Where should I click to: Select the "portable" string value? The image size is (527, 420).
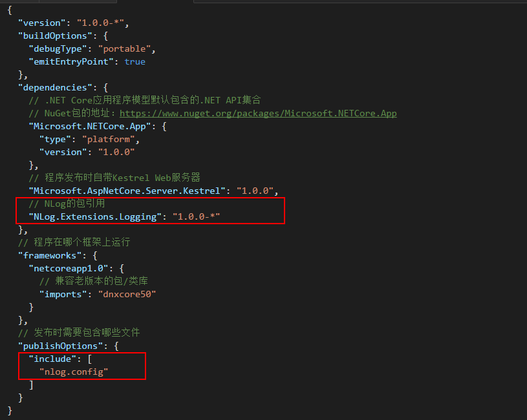click(x=124, y=49)
